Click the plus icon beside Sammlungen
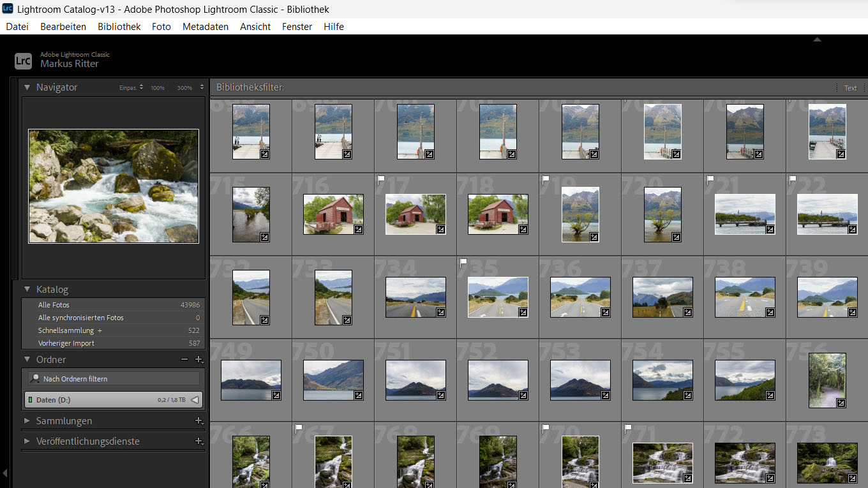Image resolution: width=868 pixels, height=488 pixels. point(198,421)
